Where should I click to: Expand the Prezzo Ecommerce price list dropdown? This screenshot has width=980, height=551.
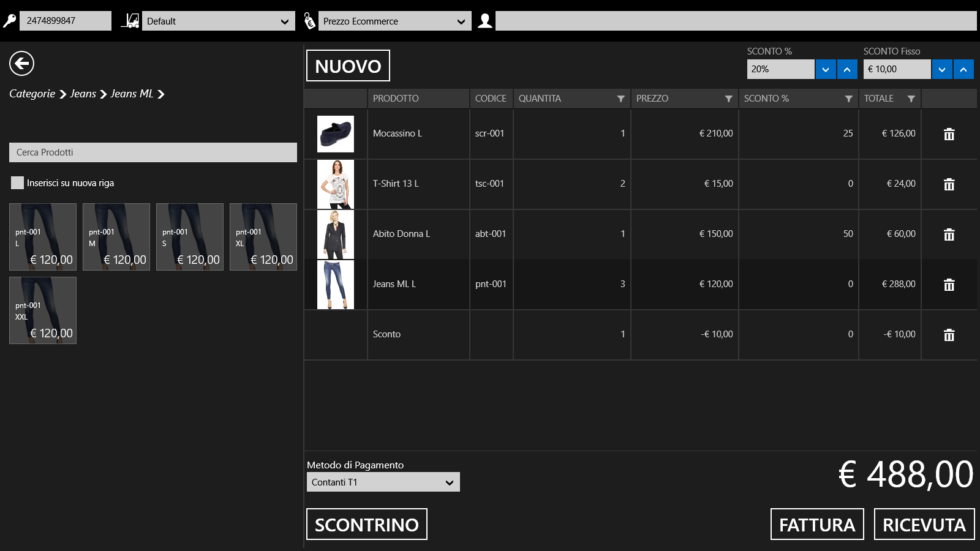click(x=394, y=21)
